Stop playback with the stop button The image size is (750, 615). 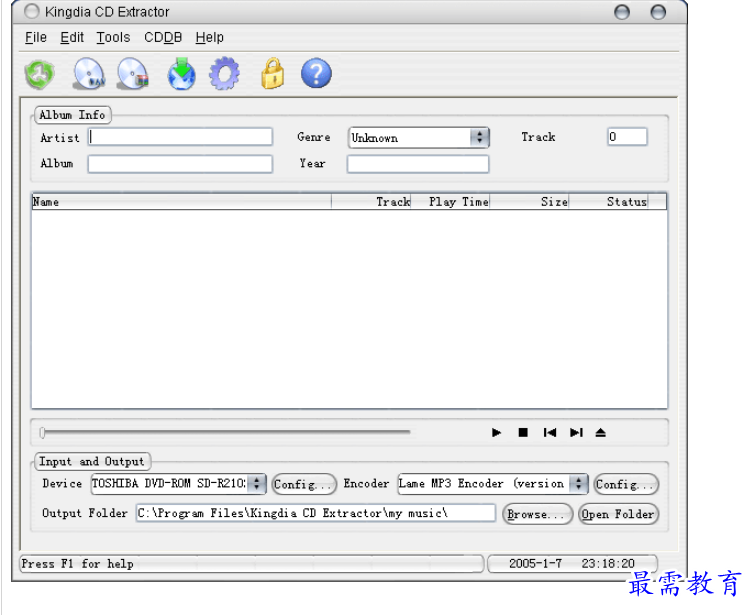(x=523, y=433)
